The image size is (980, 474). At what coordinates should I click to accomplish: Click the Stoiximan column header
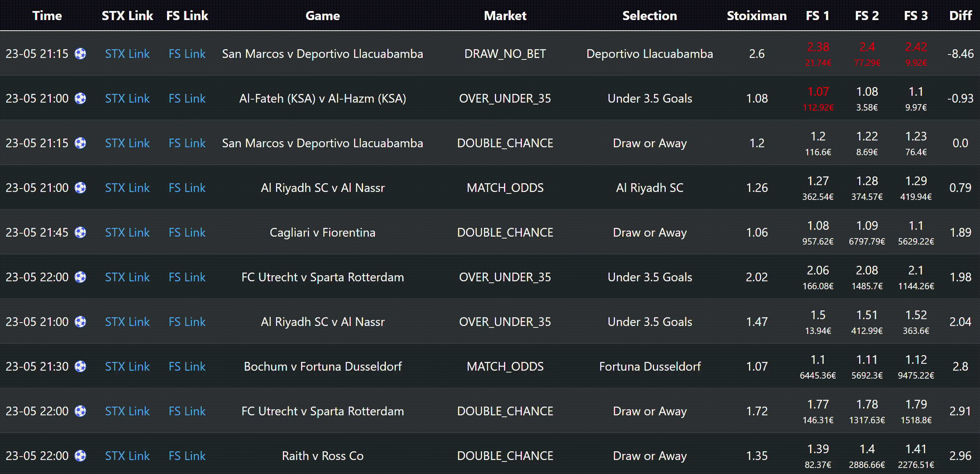[x=756, y=16]
